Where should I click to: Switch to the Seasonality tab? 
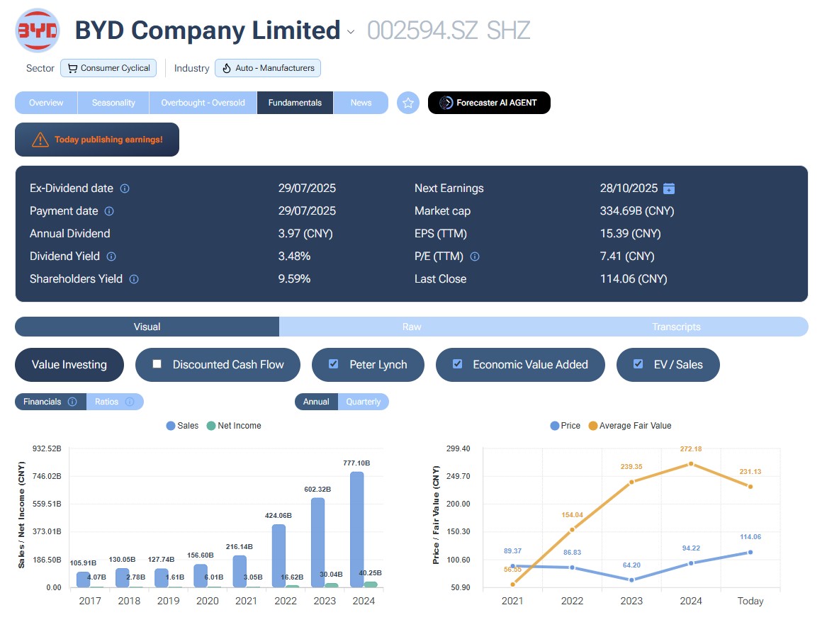[x=113, y=103]
